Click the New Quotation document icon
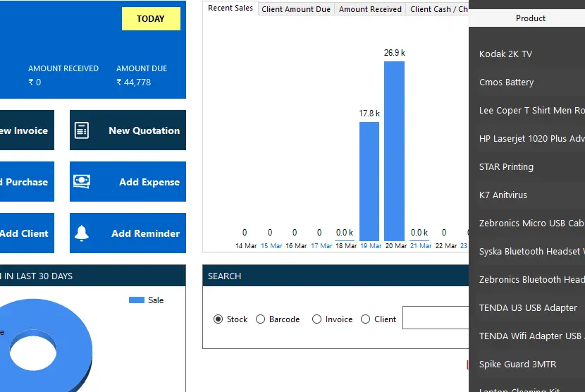Screen dimensions: 585x392 [82, 130]
